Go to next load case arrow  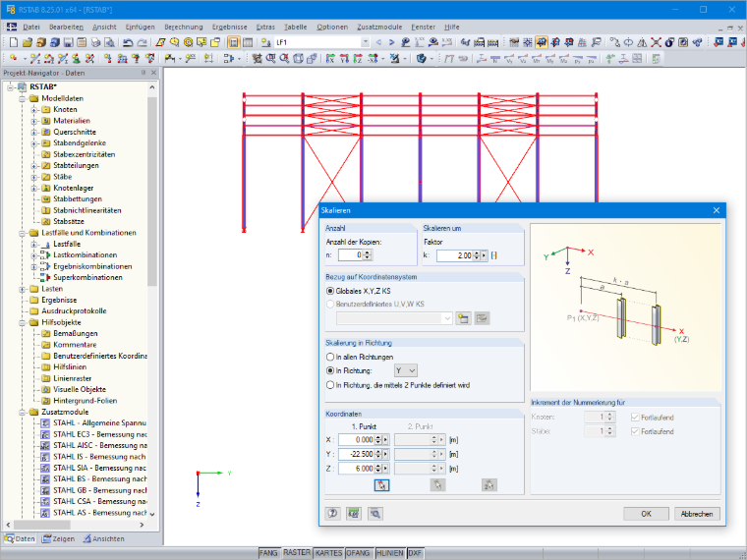[x=391, y=42]
